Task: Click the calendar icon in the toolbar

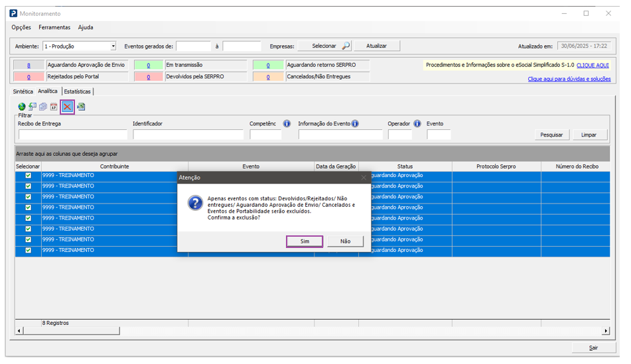Action: coord(54,107)
